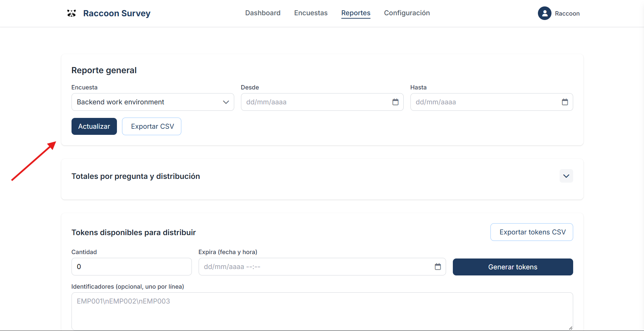Open the Encuesta survey dropdown
Screen dimensions: 644x331
[x=153, y=102]
